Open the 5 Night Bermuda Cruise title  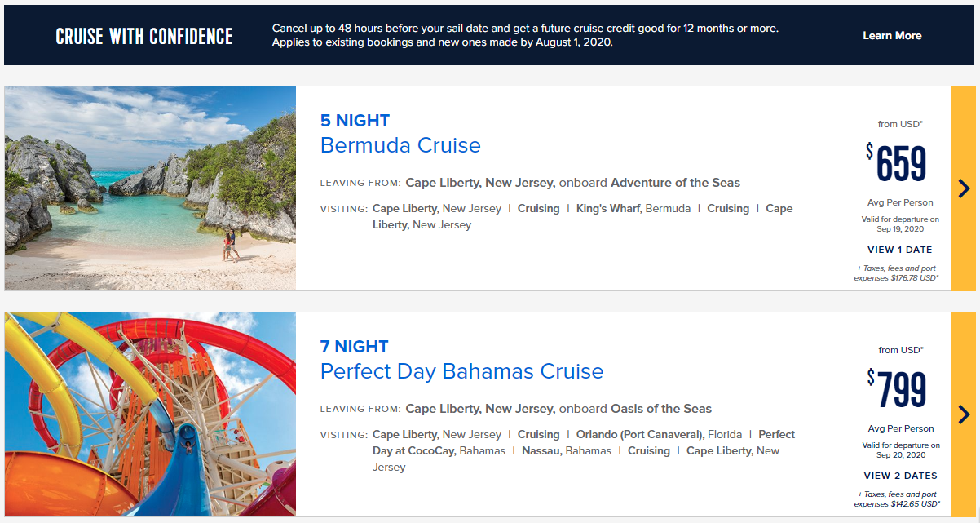[400, 145]
